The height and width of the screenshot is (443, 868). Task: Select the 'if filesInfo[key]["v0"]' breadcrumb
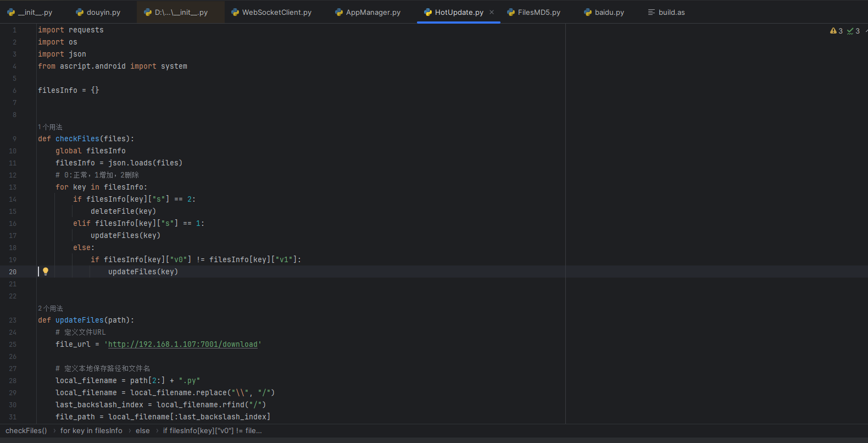(x=213, y=430)
